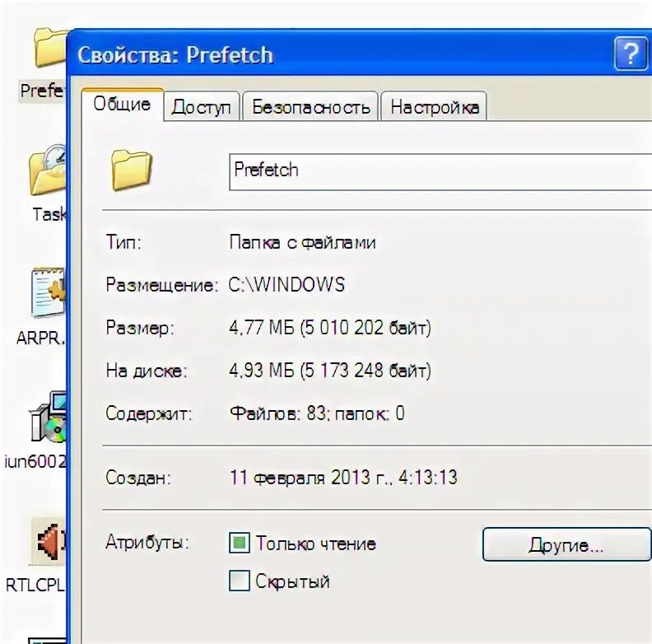Click the question mark help button
This screenshot has height=644, width=652.
pyautogui.click(x=631, y=54)
